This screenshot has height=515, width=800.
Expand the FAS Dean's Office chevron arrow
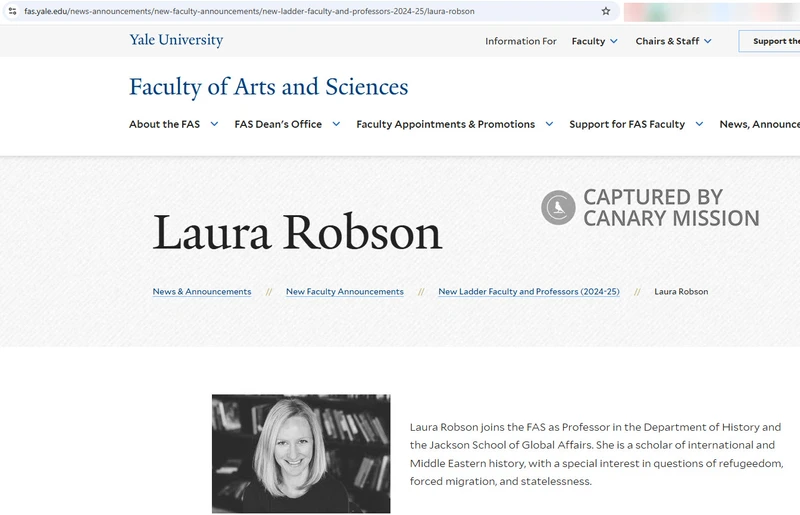336,124
